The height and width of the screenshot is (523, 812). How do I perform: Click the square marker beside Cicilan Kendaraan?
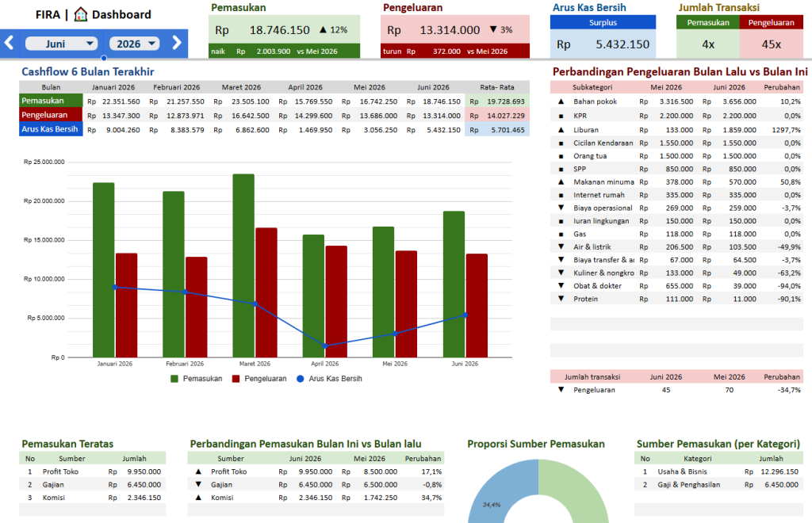(561, 143)
